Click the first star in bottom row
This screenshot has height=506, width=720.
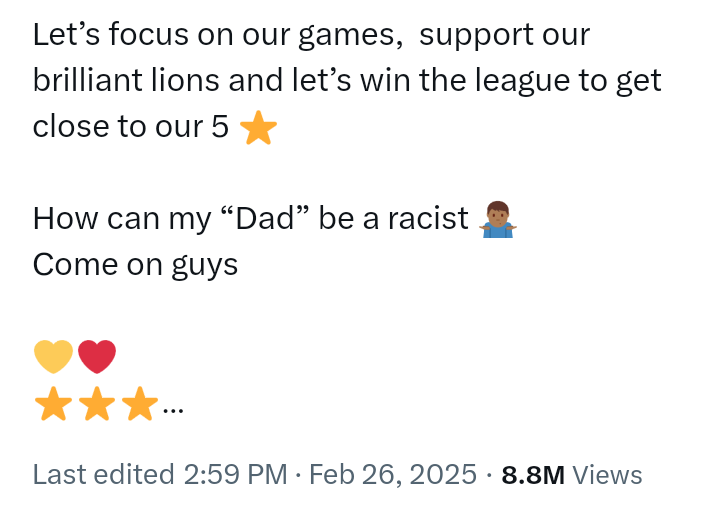coord(53,404)
